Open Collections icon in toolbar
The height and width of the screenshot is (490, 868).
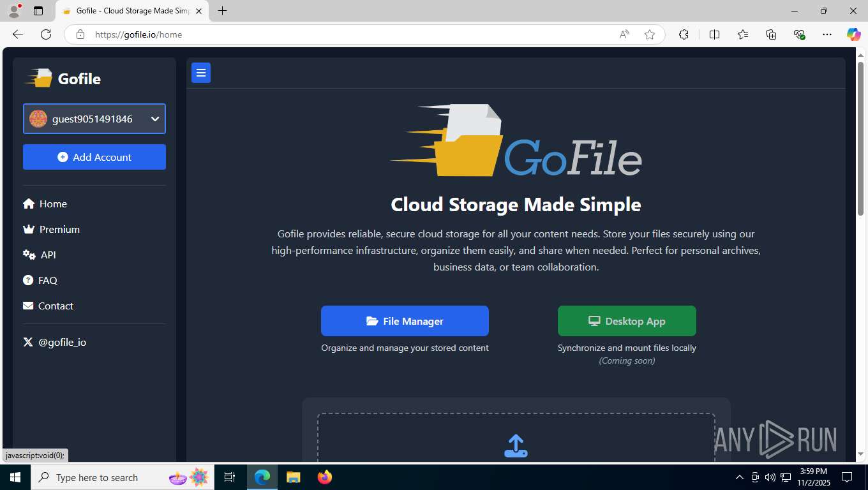(771, 34)
